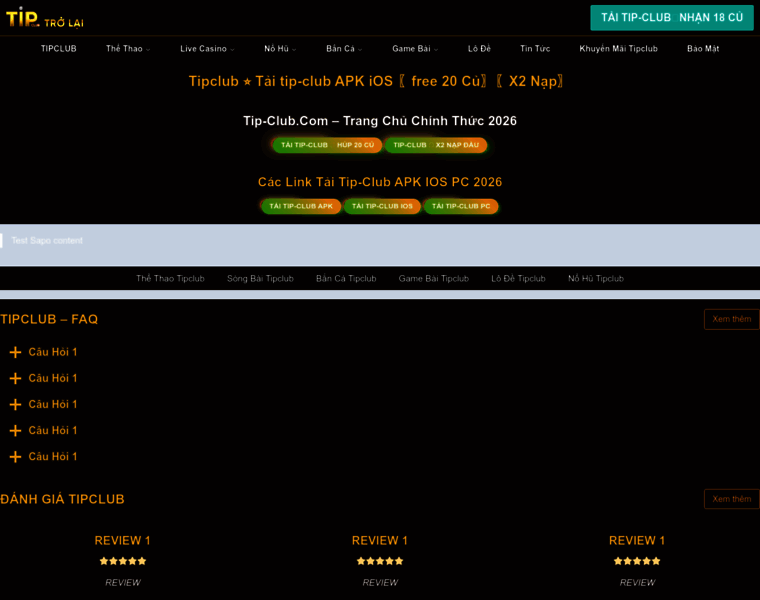The height and width of the screenshot is (600, 760).
Task: Click Xem thêm beside TIPCLUB – FAQ
Action: coord(731,319)
